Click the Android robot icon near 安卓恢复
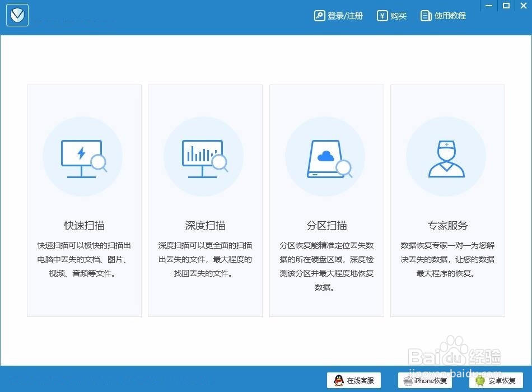The width and height of the screenshot is (532, 392). [x=479, y=380]
